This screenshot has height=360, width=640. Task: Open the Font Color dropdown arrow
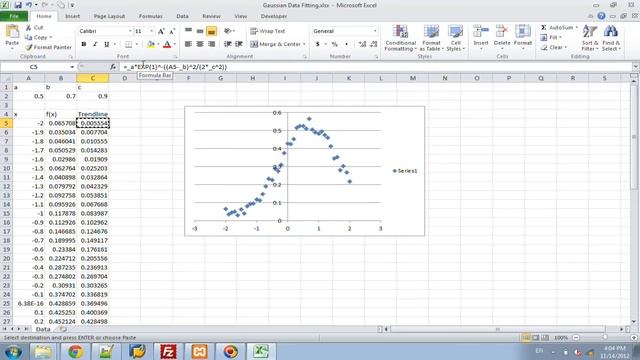coord(175,44)
